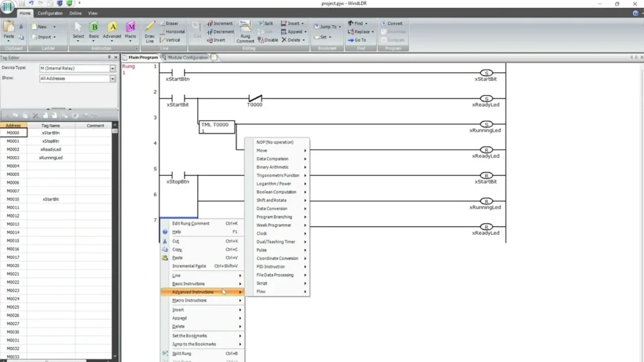Choose Incremental Paste in context menu
Viewport: 644px width, 362px height.
(203, 266)
